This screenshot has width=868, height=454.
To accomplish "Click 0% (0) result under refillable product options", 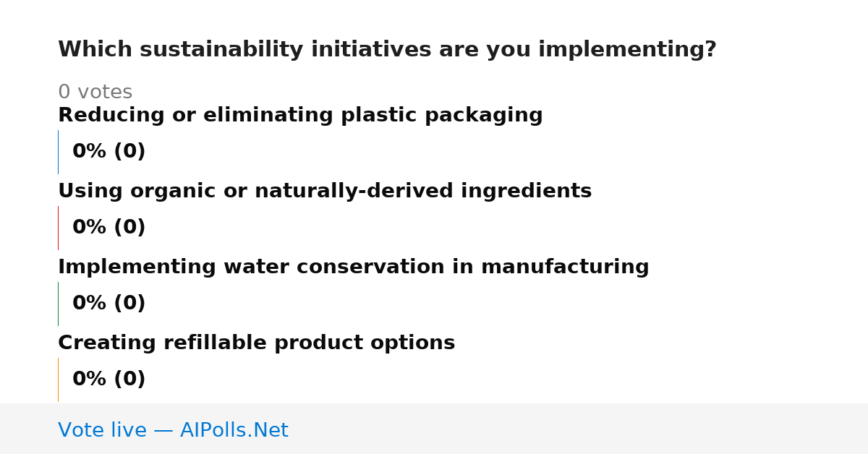I will (109, 379).
